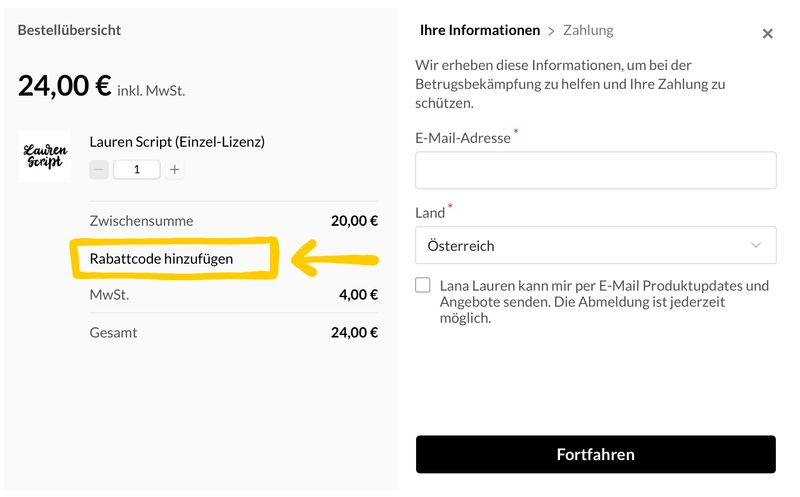Click the yellow arrow annotation
The image size is (800, 497).
pyautogui.click(x=335, y=260)
